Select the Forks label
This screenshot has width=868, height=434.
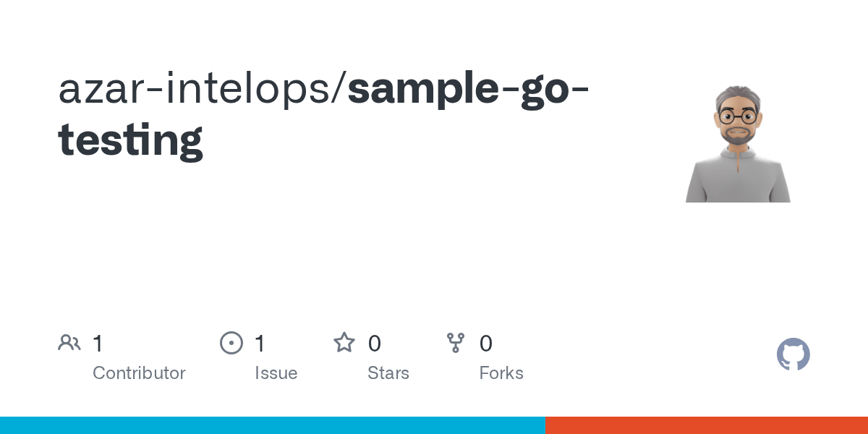pyautogui.click(x=501, y=373)
